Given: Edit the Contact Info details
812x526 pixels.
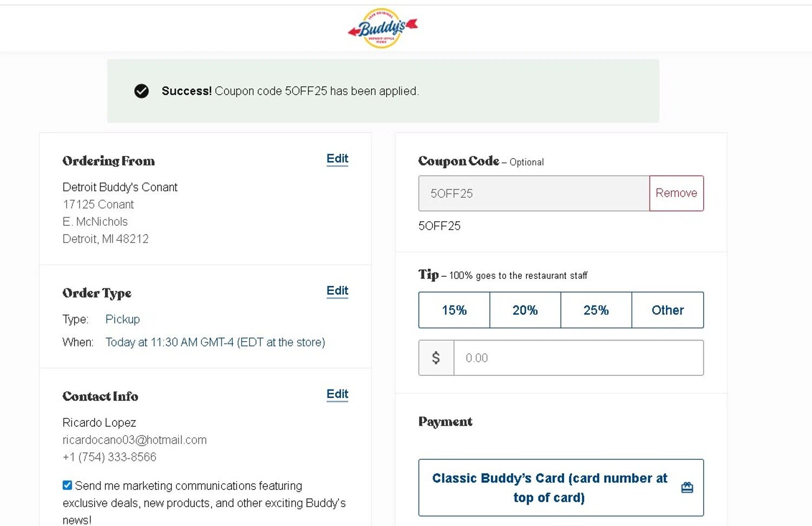Looking at the screenshot, I should point(337,394).
